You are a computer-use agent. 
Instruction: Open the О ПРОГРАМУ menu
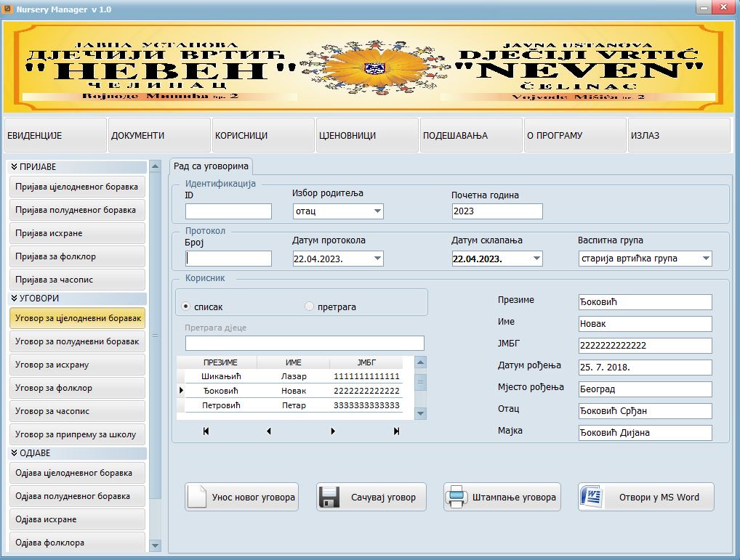click(575, 135)
